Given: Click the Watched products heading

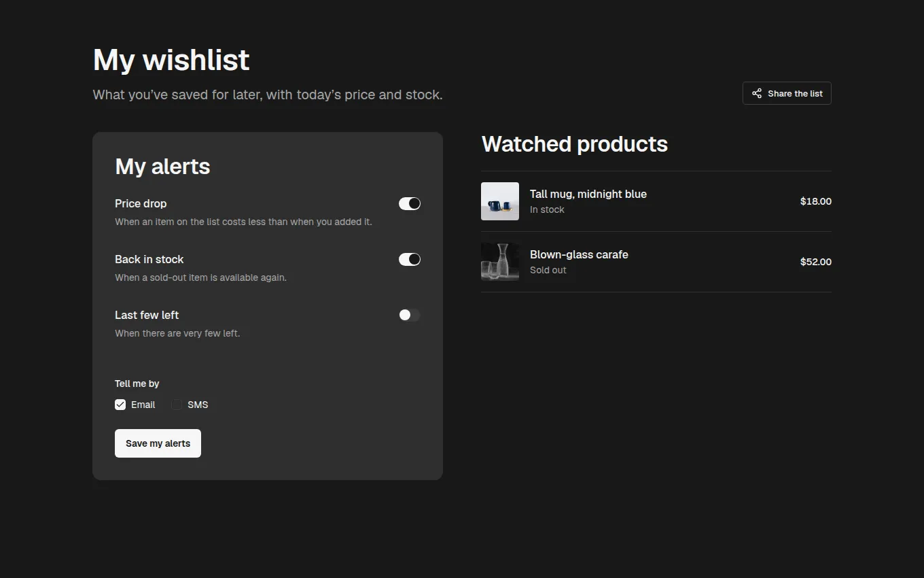Looking at the screenshot, I should [x=575, y=144].
